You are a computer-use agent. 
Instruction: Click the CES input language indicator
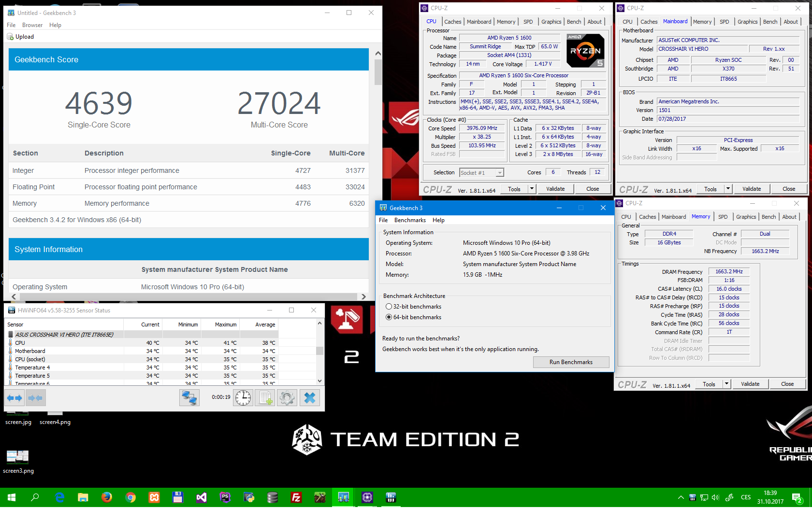coord(746,497)
